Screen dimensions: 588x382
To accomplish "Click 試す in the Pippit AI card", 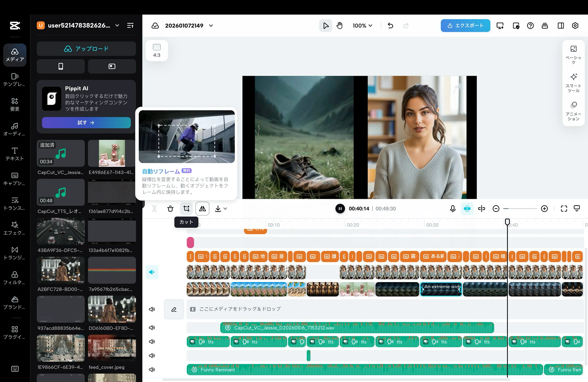I will 86,122.
